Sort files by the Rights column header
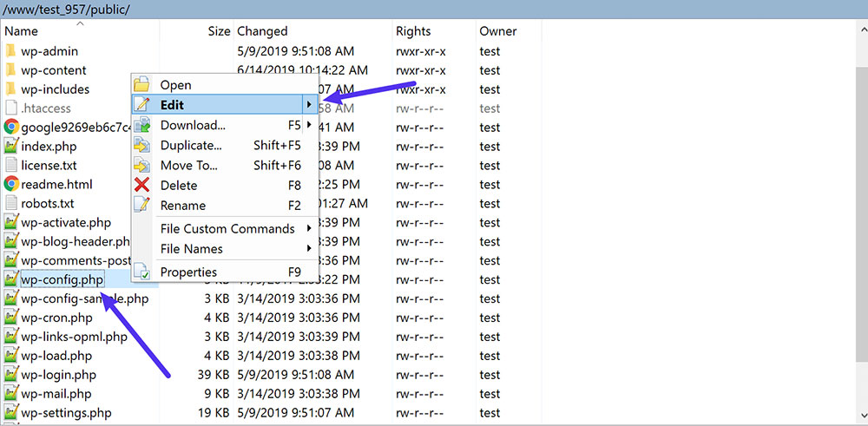This screenshot has width=868, height=426. click(x=413, y=31)
